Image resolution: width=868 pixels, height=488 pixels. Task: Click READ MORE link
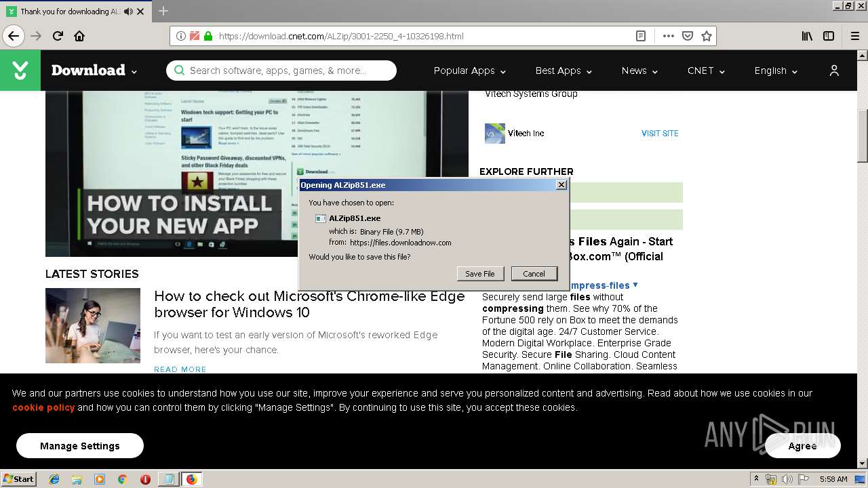(180, 369)
